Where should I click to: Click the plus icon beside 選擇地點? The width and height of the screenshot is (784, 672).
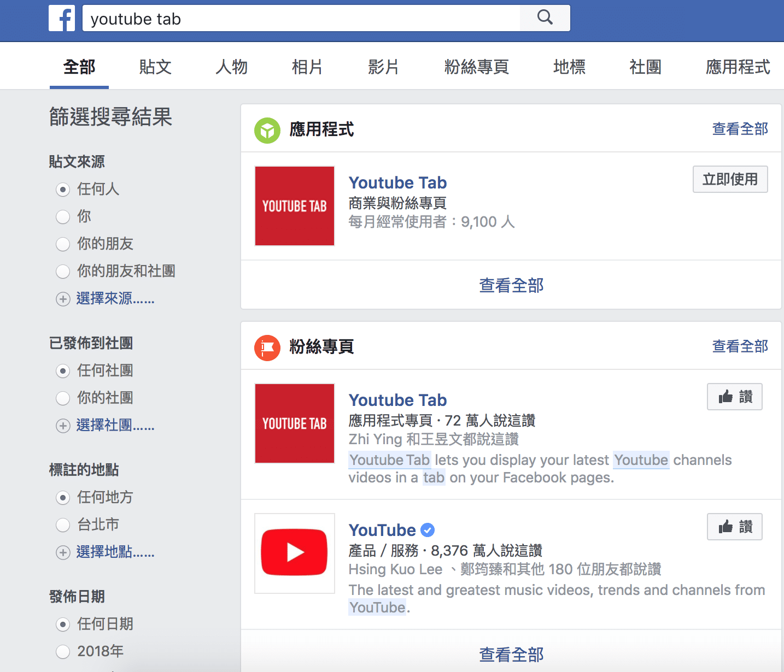click(x=63, y=552)
